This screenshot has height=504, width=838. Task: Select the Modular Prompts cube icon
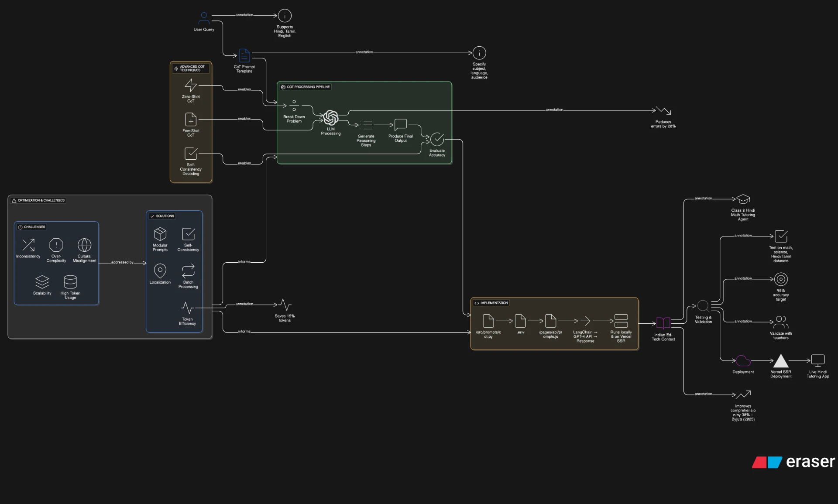[160, 234]
